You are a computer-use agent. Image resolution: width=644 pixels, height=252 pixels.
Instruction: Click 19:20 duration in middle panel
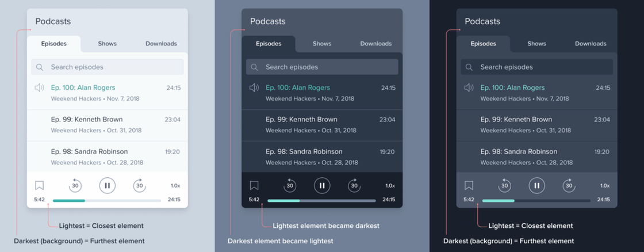(388, 152)
